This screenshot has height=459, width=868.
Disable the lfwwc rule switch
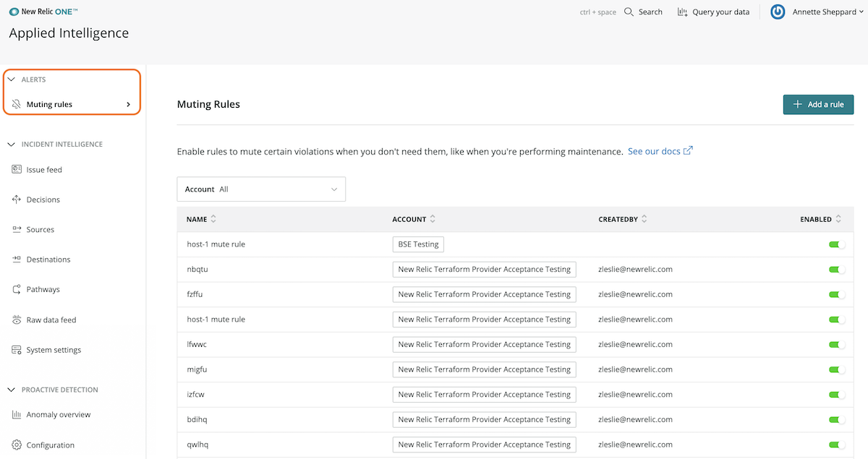pyautogui.click(x=837, y=344)
